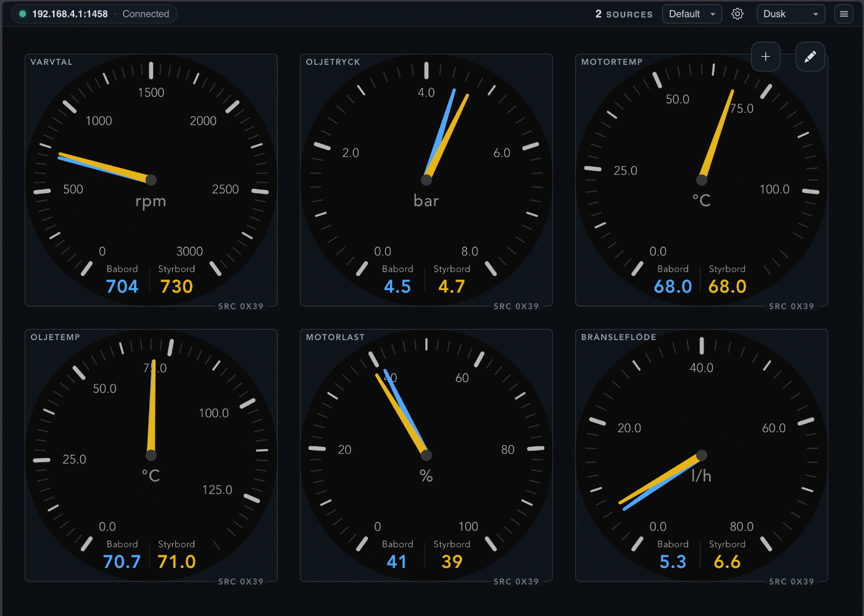Click the green connection status dot

[x=23, y=14]
